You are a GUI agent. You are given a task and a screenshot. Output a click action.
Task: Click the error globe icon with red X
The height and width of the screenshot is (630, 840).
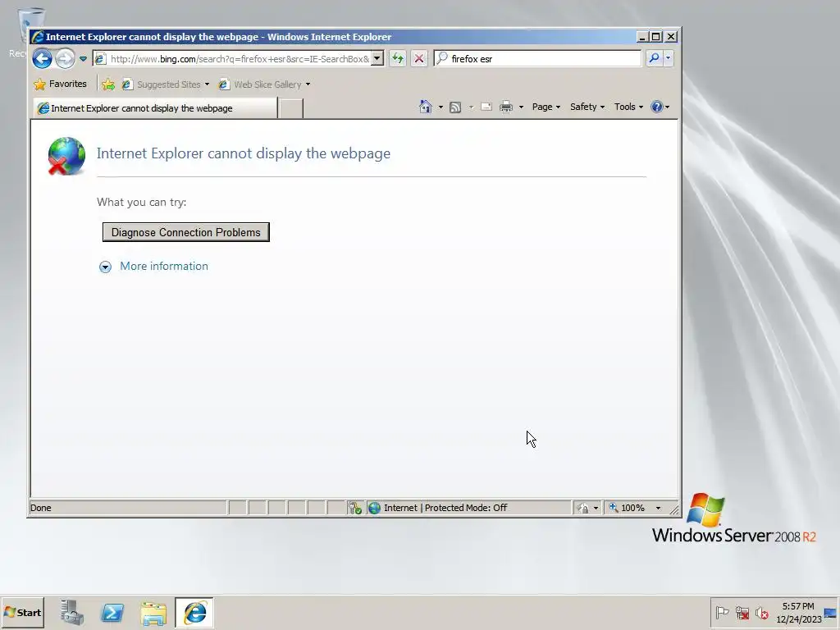click(x=66, y=156)
